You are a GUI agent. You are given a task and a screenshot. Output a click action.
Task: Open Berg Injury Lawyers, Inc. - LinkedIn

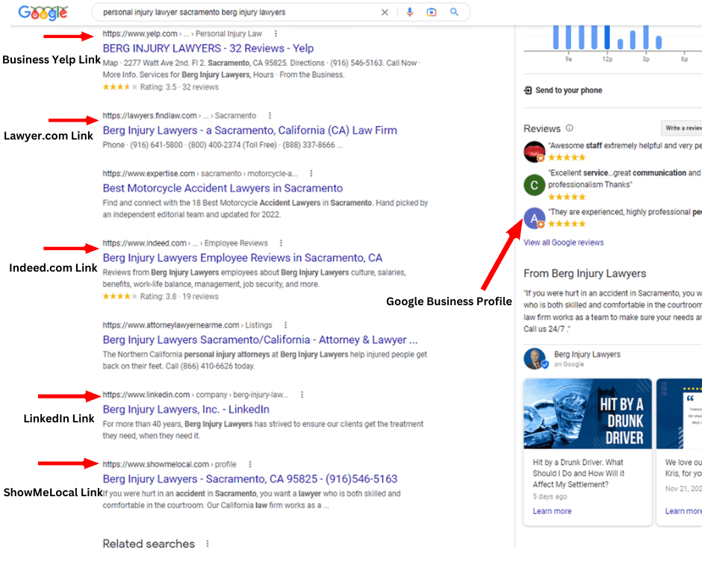186,410
